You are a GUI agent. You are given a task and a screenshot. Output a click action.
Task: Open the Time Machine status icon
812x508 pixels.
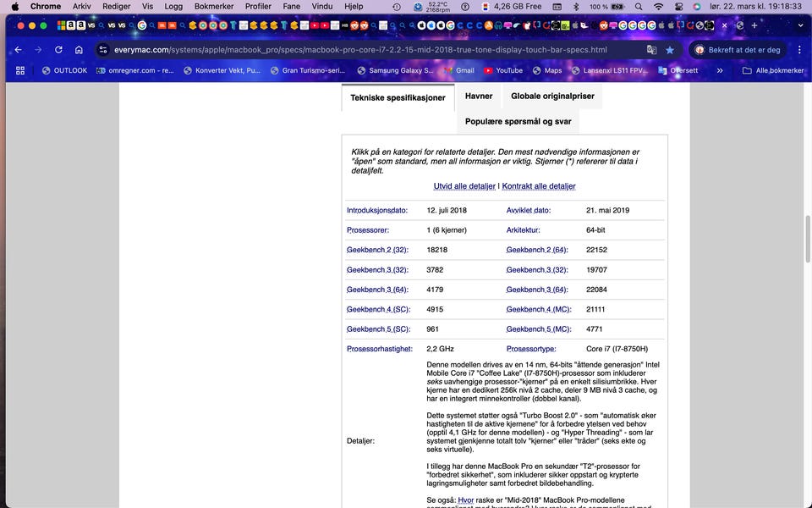click(397, 7)
